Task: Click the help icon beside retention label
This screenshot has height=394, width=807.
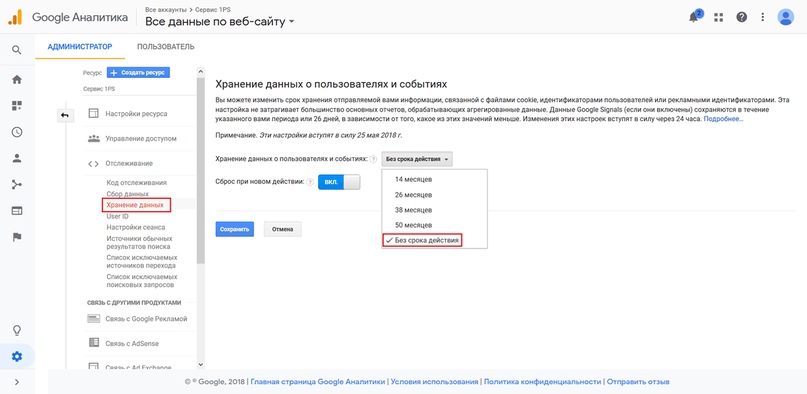Action: click(x=373, y=159)
